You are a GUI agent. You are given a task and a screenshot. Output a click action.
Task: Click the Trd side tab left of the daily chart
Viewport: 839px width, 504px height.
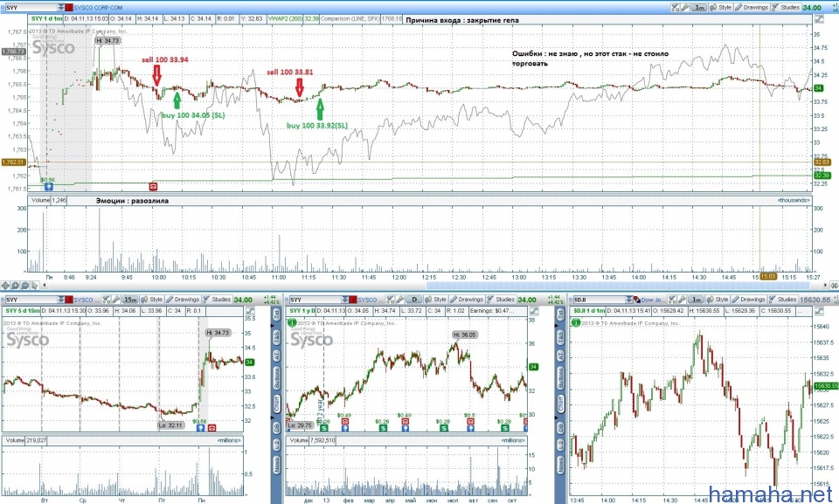pos(277,315)
